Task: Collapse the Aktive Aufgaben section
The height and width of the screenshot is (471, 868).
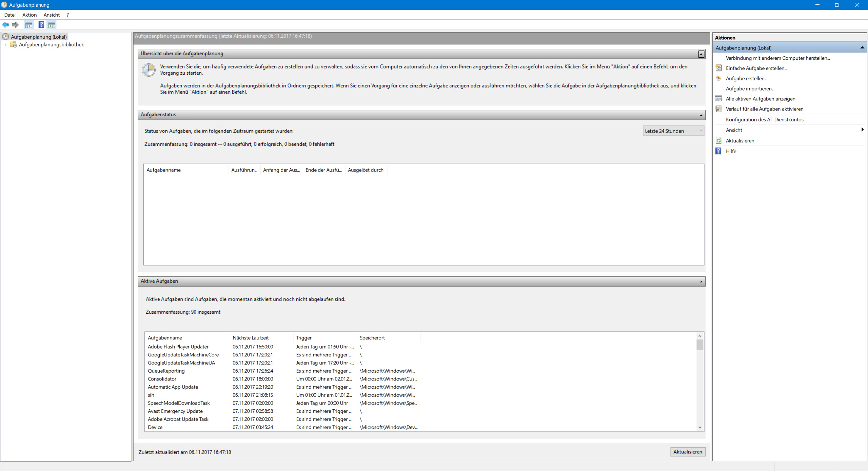Action: (x=701, y=282)
